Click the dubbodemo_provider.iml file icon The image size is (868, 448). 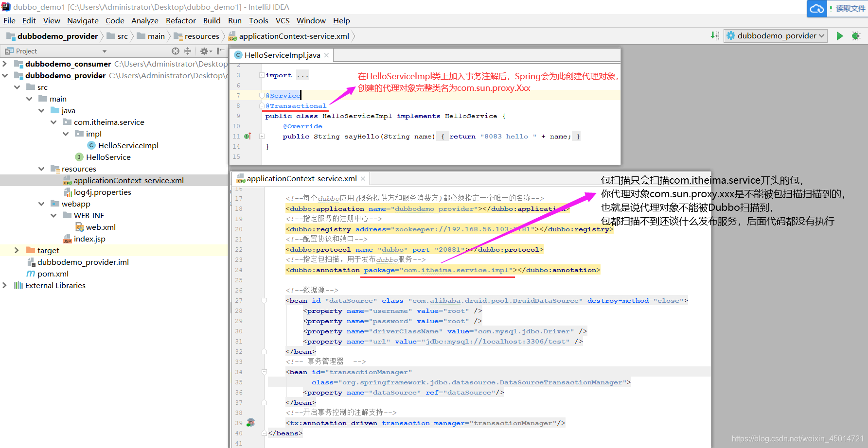(31, 262)
